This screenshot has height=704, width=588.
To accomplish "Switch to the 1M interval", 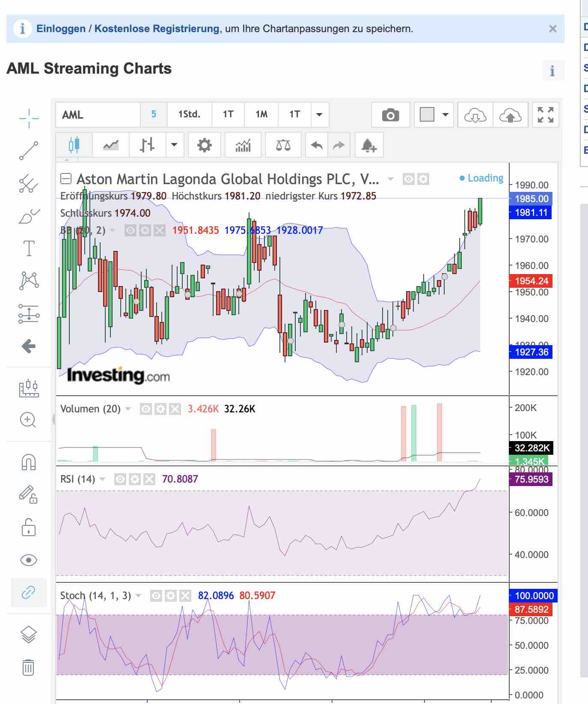I will (x=261, y=115).
